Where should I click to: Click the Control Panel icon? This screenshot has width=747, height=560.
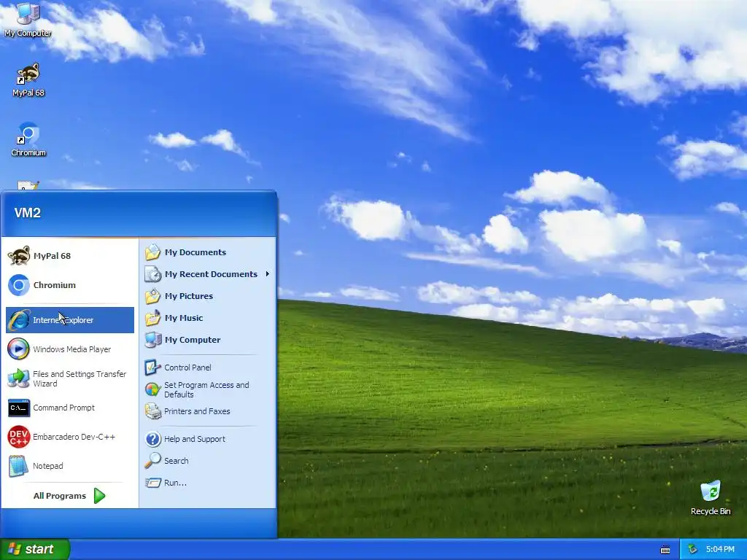coord(153,367)
